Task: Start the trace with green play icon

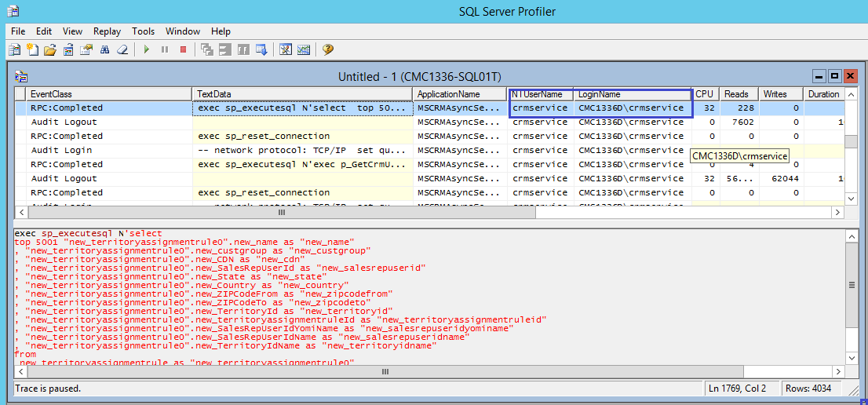Action: point(147,49)
